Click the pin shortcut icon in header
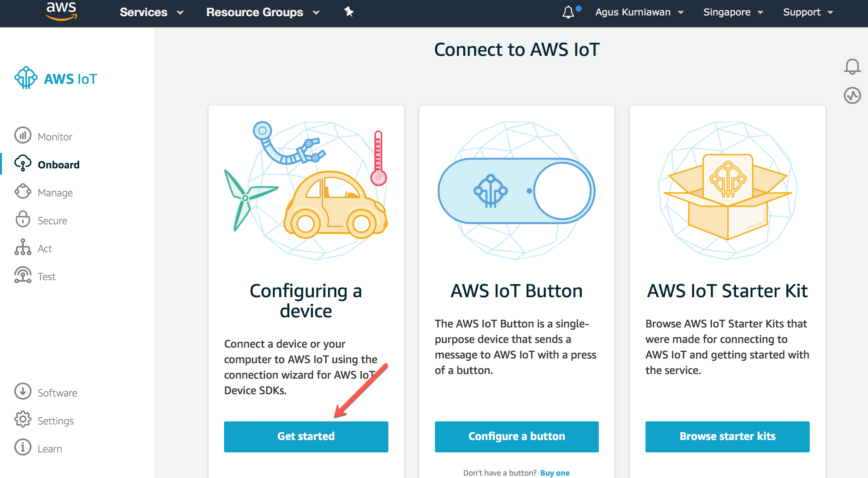Screen dimensions: 868x478 pyautogui.click(x=349, y=12)
